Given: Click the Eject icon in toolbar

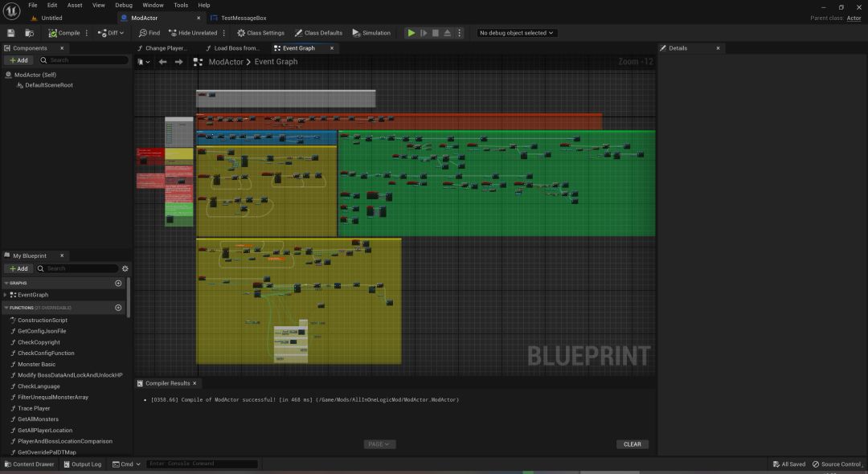Looking at the screenshot, I should 448,33.
